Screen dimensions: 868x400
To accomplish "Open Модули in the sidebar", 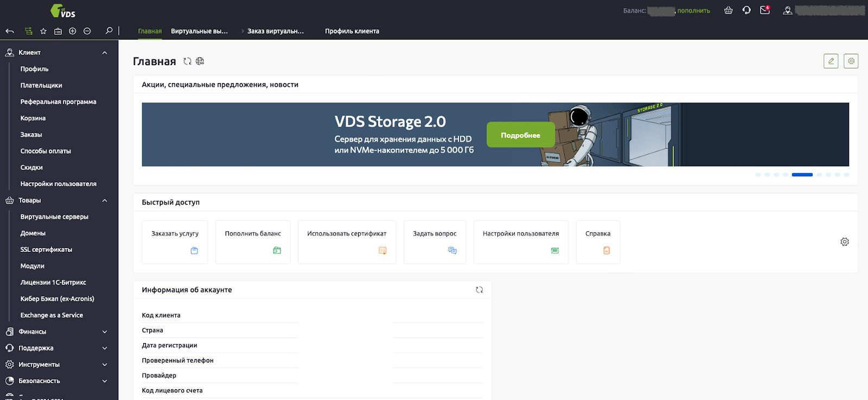I will tap(33, 266).
